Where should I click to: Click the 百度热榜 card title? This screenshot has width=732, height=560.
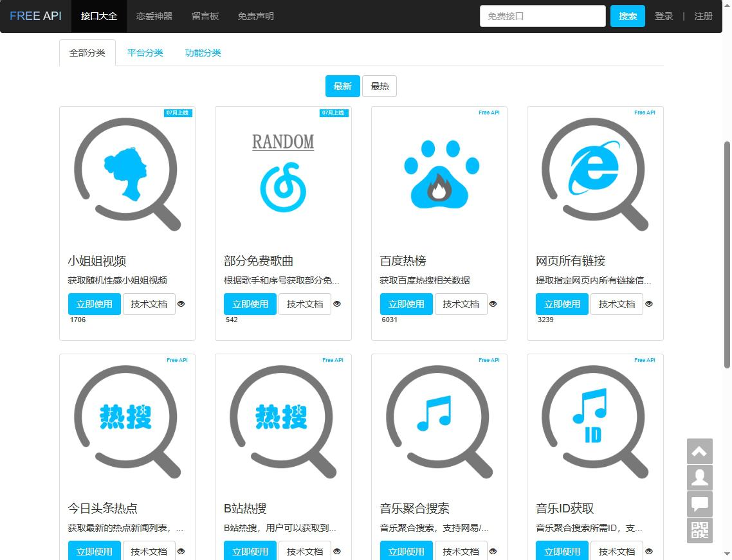tap(403, 261)
